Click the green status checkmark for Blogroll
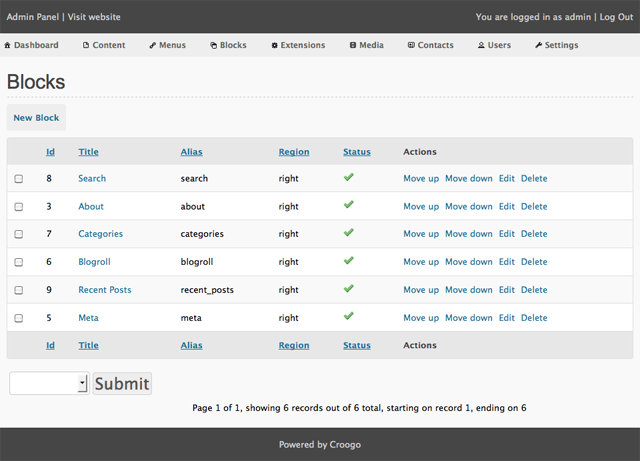 tap(349, 261)
